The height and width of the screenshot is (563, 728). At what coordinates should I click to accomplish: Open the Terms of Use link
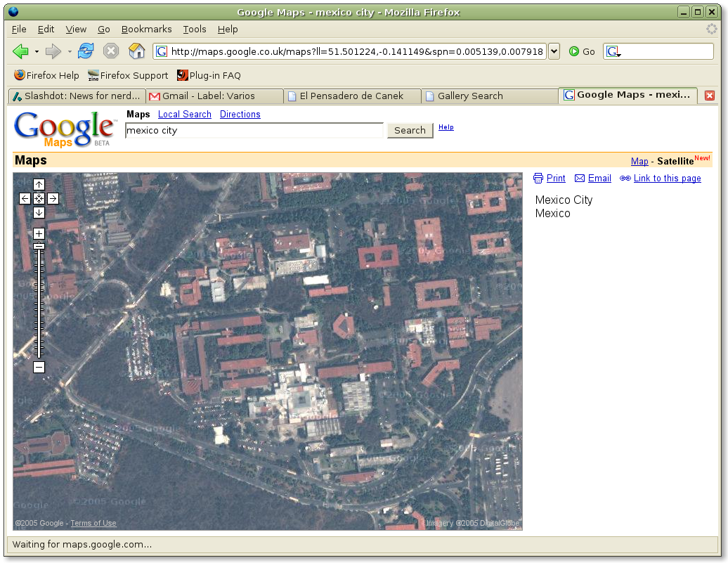point(93,523)
